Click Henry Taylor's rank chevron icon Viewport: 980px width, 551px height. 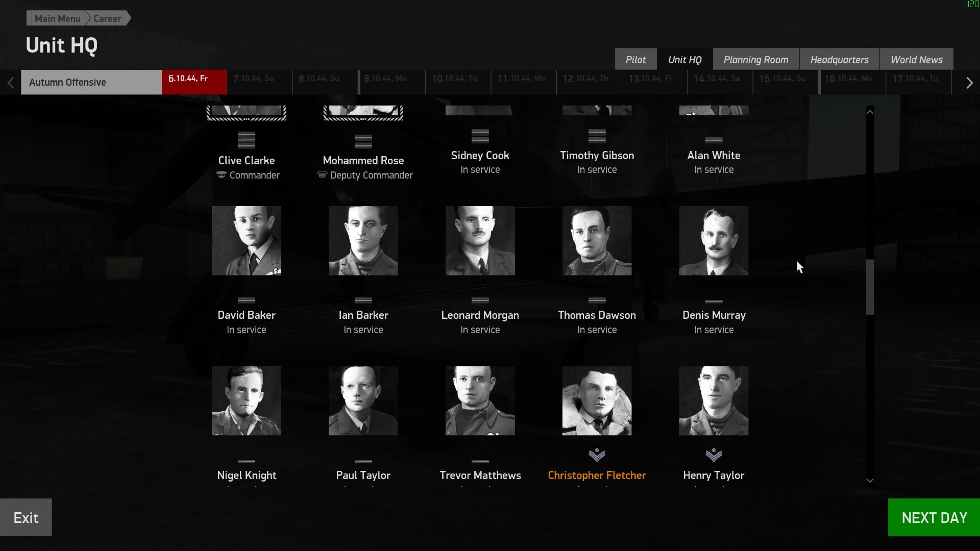click(x=714, y=454)
